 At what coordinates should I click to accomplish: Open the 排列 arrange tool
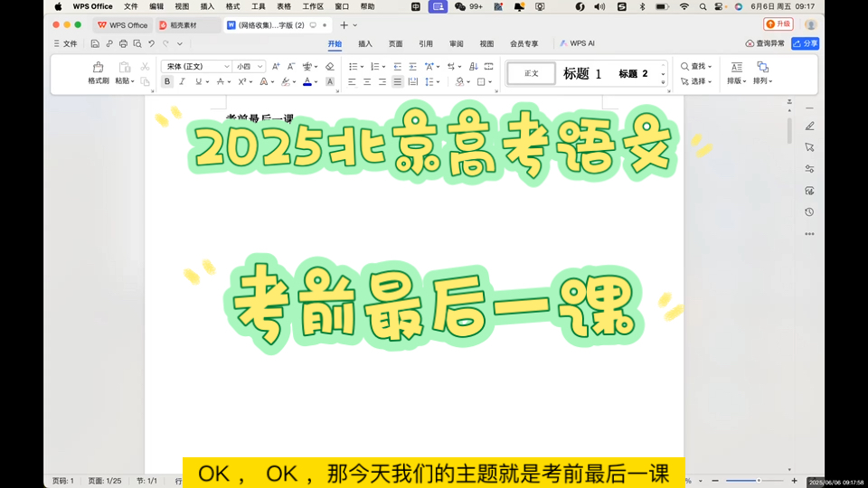[763, 73]
